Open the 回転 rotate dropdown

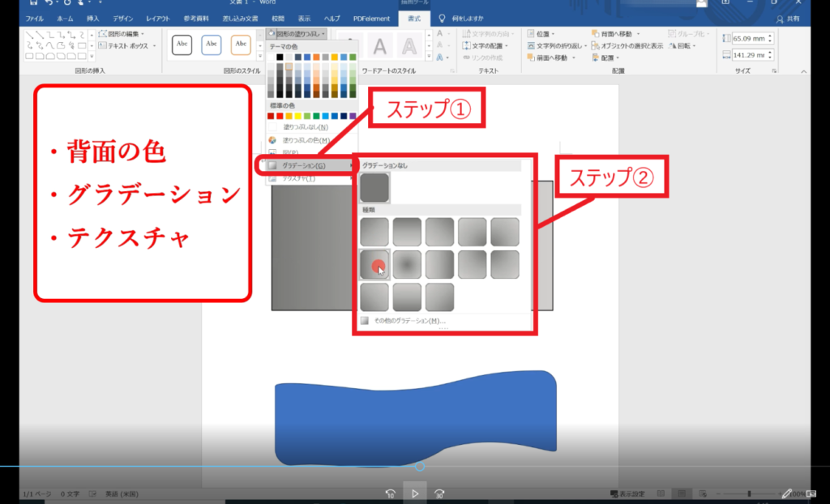pos(683,46)
